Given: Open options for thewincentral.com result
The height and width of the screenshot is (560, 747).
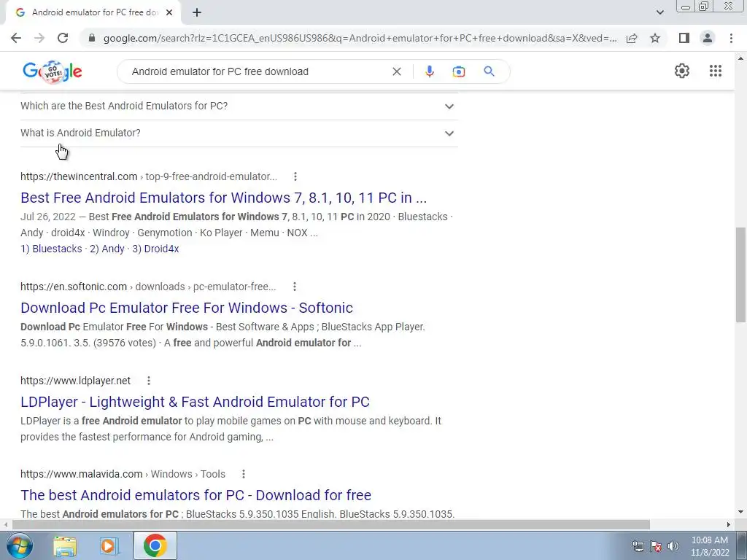Looking at the screenshot, I should (x=295, y=176).
